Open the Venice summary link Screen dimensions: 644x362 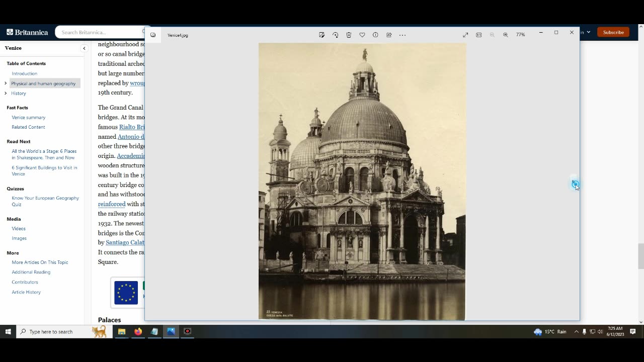point(29,117)
